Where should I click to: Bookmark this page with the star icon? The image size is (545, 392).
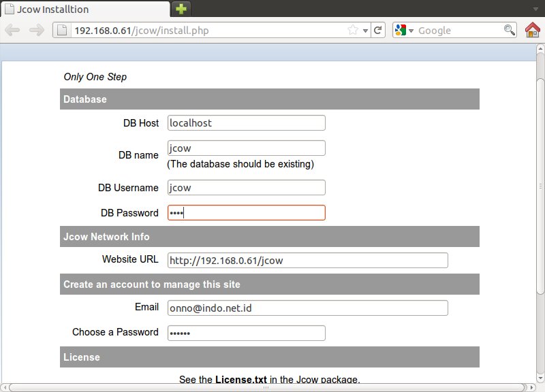pyautogui.click(x=353, y=30)
